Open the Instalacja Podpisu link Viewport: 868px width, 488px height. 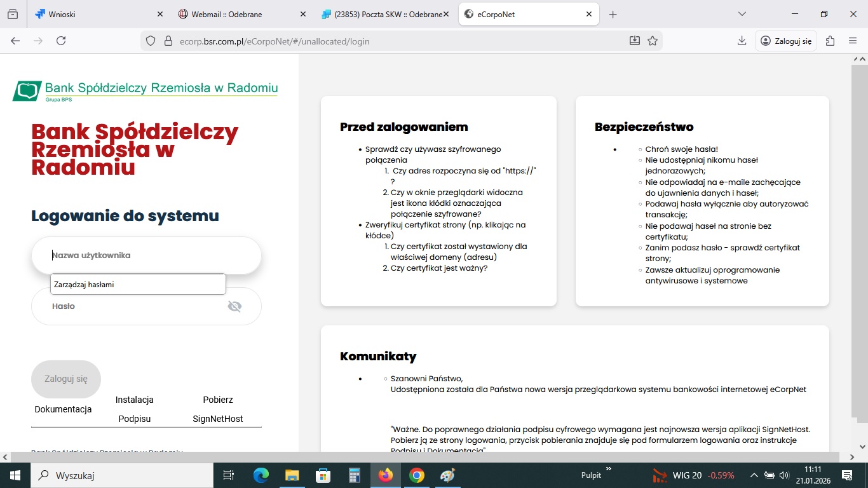135,409
